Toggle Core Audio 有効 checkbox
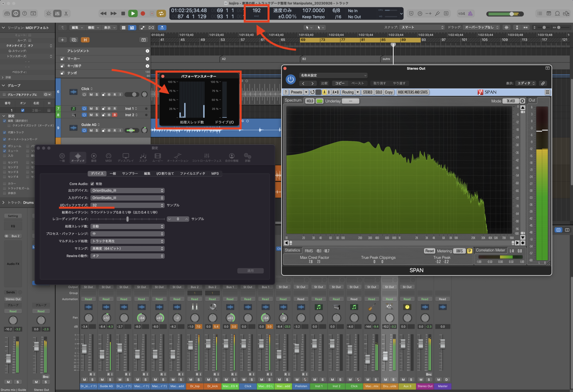The image size is (573, 392). (x=92, y=184)
